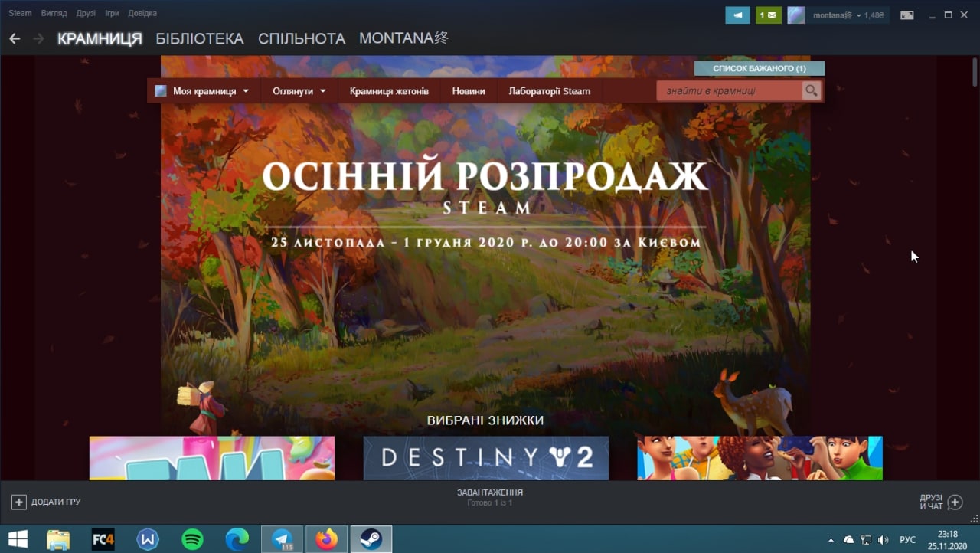Viewport: 980px width, 553px height.
Task: Switch to БІБЛІОТЕКА tab
Action: (x=200, y=38)
